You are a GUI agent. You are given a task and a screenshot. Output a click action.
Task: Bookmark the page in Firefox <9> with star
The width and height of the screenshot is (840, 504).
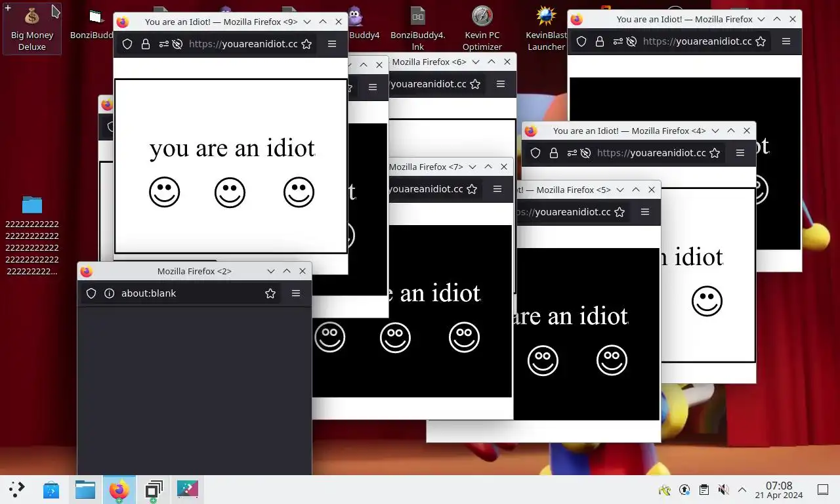pos(306,44)
